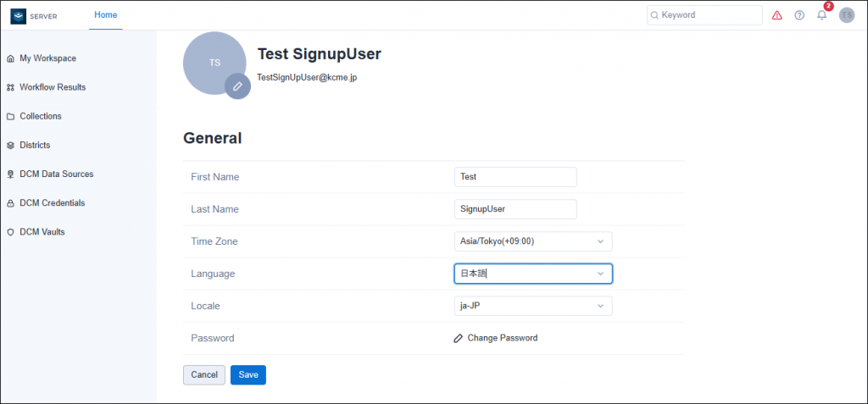Click the Server logo icon
This screenshot has height=404, width=868.
pyautogui.click(x=19, y=16)
